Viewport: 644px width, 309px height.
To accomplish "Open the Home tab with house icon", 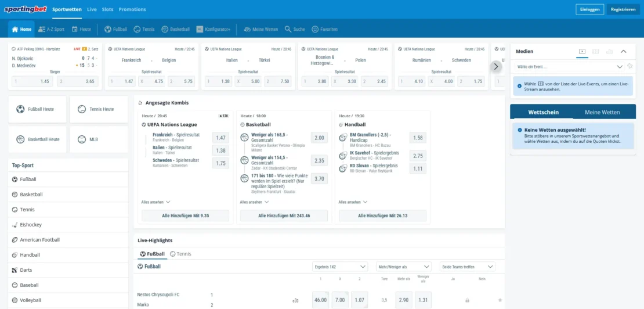I will click(21, 29).
